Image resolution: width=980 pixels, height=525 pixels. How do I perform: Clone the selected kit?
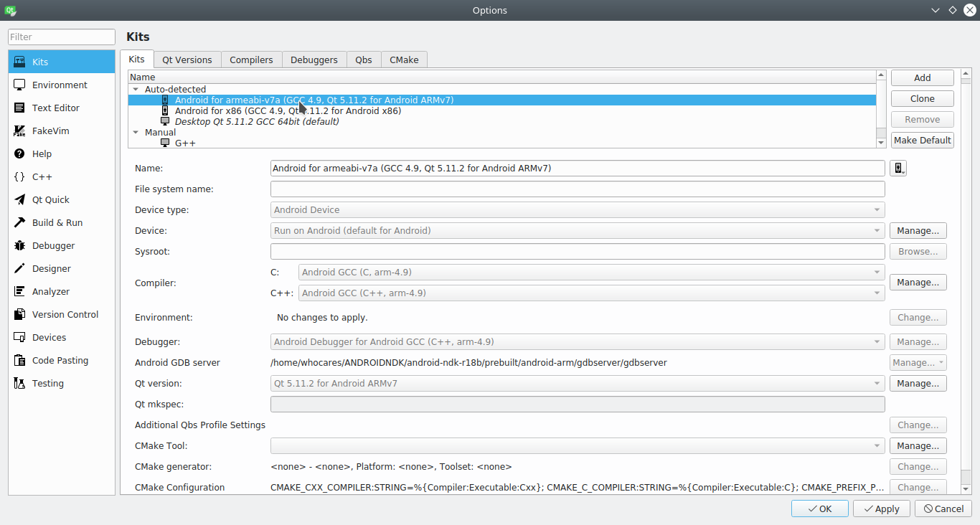coord(923,99)
